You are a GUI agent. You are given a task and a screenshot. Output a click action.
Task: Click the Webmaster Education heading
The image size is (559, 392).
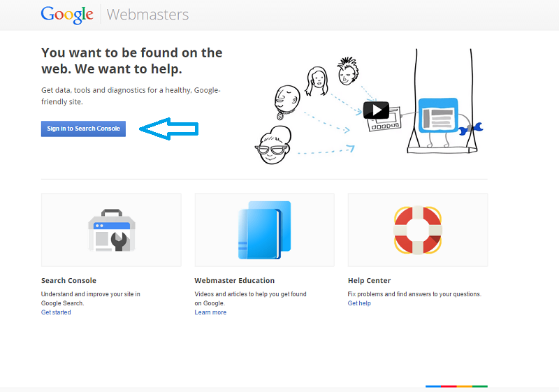click(235, 280)
